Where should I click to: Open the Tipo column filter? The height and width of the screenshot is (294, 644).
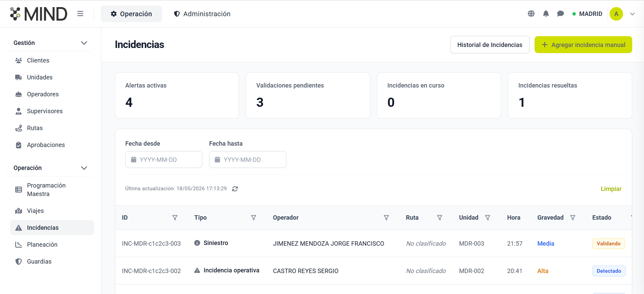254,218
